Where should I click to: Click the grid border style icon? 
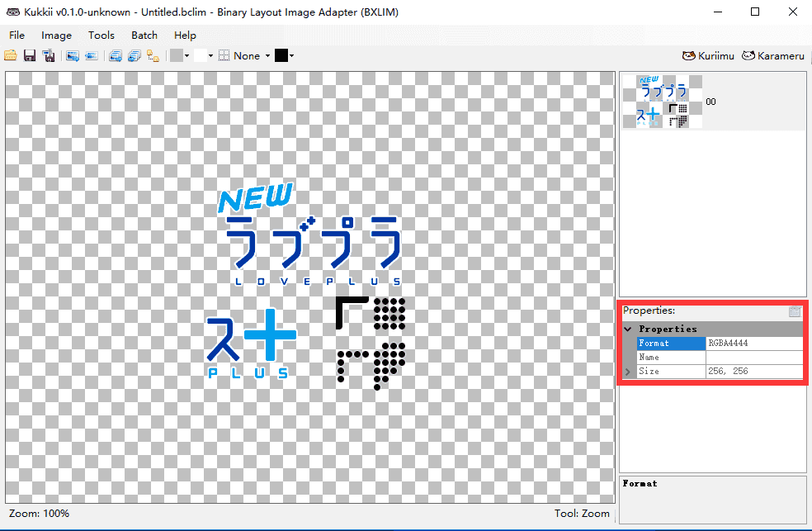point(224,55)
